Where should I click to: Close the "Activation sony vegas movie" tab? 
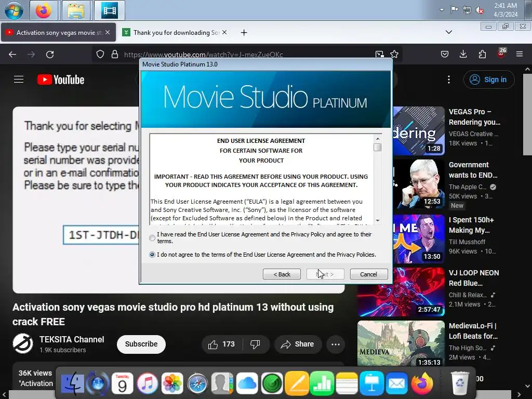click(108, 32)
